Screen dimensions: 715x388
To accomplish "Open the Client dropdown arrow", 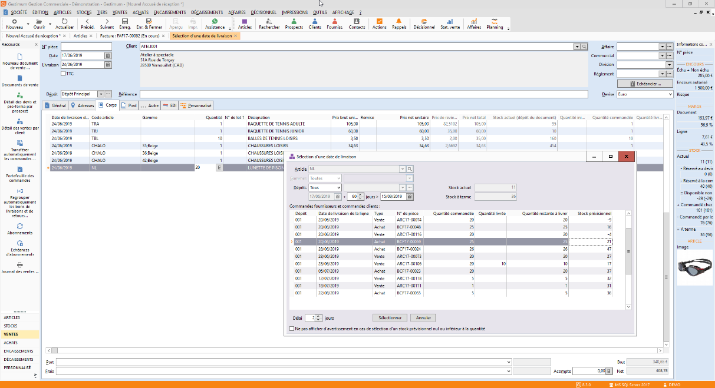I will click(x=576, y=47).
